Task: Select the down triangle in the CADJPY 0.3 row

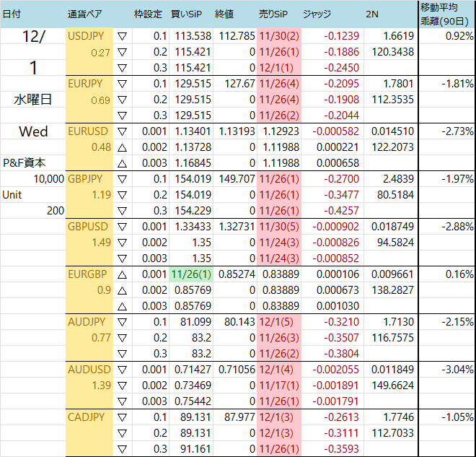Action: coord(122,449)
